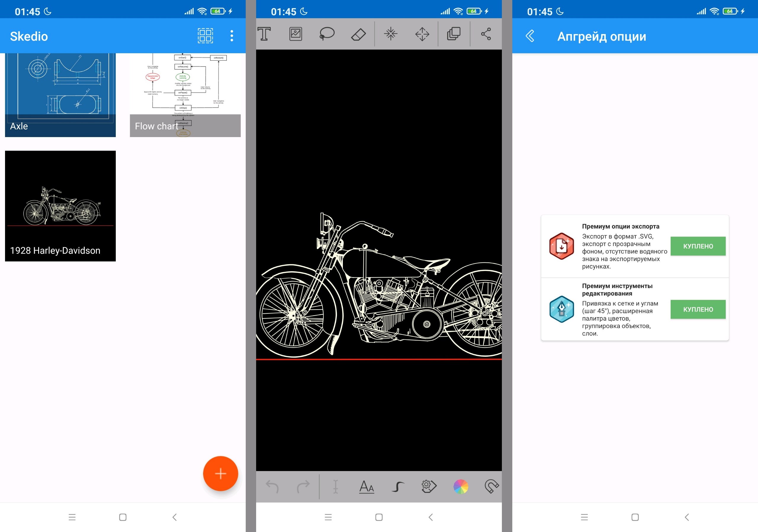The image size is (758, 532).
Task: Tap the Layers/duplicate icon in toolbar
Action: pyautogui.click(x=454, y=34)
